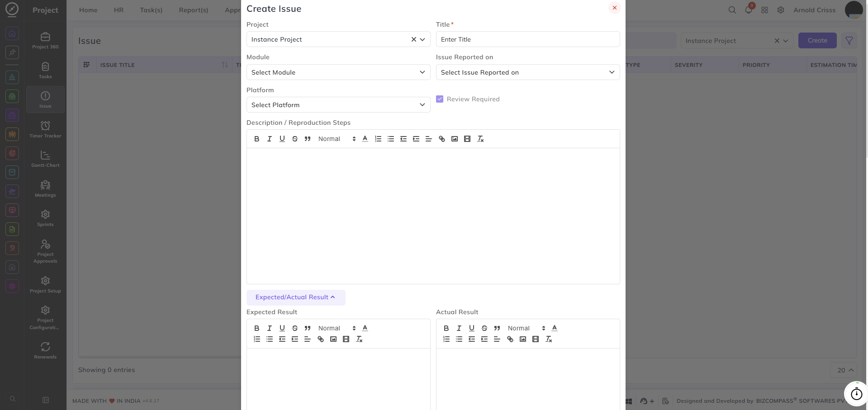Open the Task(s) menu

[x=151, y=10]
